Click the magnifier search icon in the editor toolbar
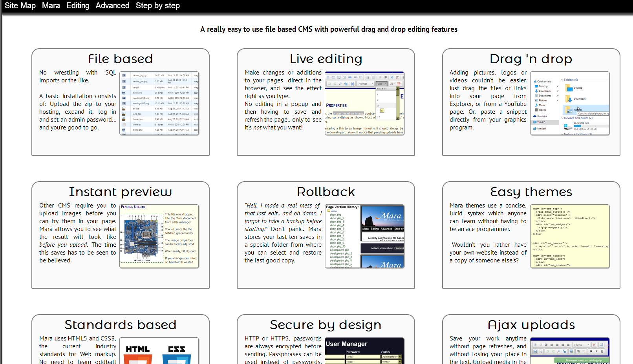 pyautogui.click(x=340, y=84)
